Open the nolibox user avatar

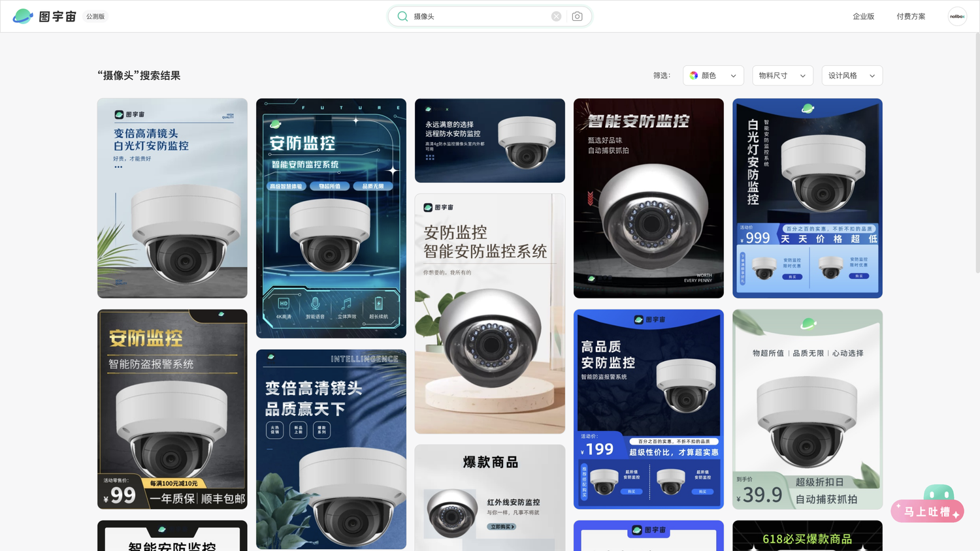click(x=957, y=16)
